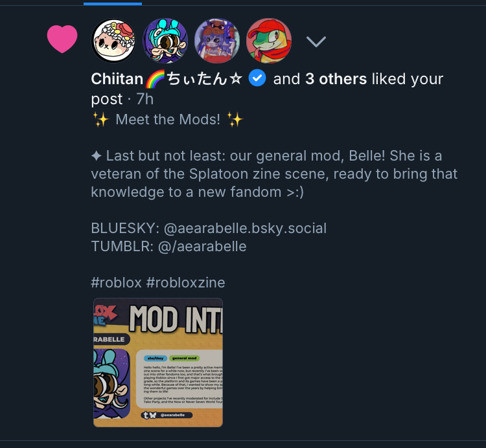
Task: Click the pink heart like icon
Action: [x=62, y=39]
